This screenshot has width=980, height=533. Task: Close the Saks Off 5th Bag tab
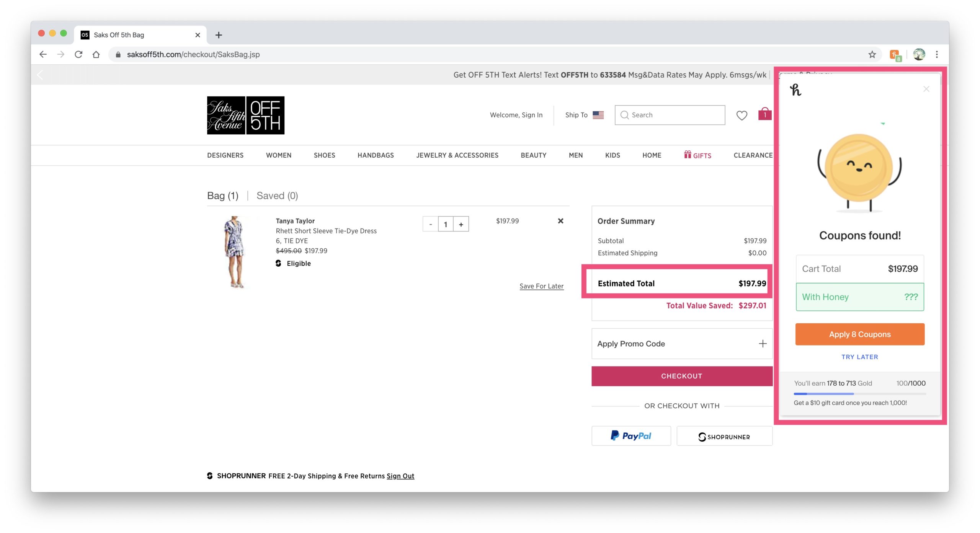pyautogui.click(x=198, y=35)
